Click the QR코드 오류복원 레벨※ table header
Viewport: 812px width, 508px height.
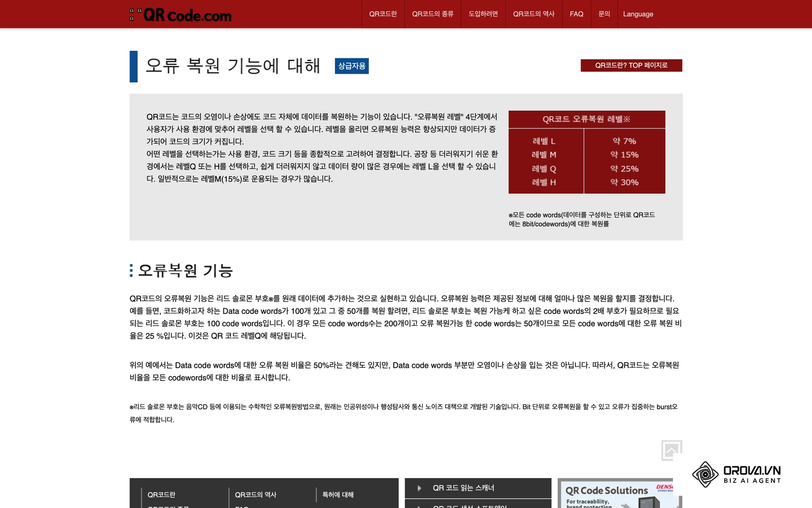(x=587, y=119)
